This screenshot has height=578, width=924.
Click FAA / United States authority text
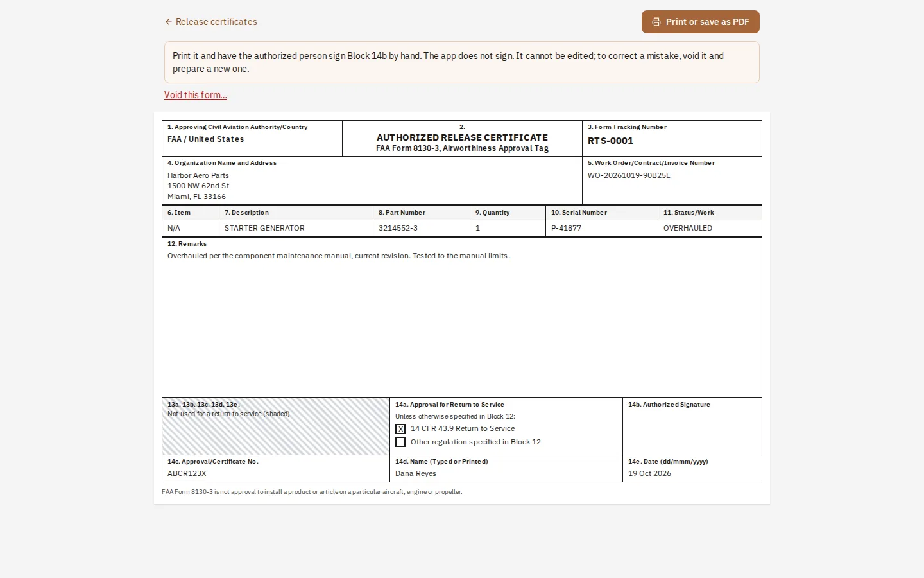[206, 139]
